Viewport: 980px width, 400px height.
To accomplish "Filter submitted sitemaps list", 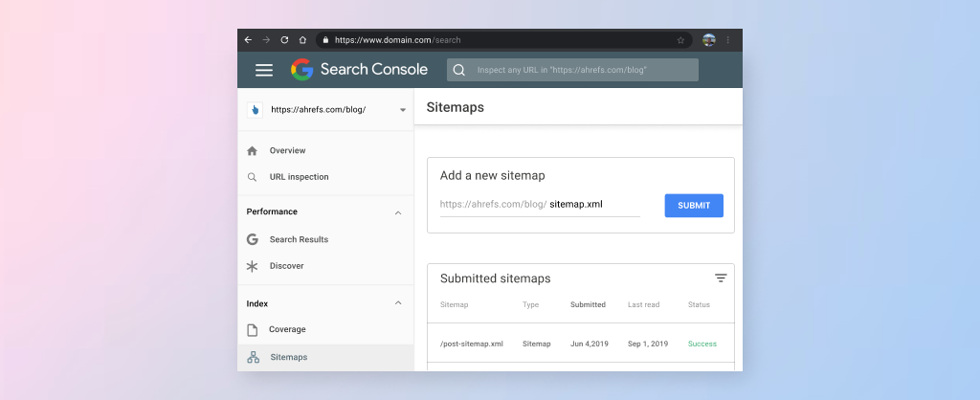I will click(x=721, y=278).
